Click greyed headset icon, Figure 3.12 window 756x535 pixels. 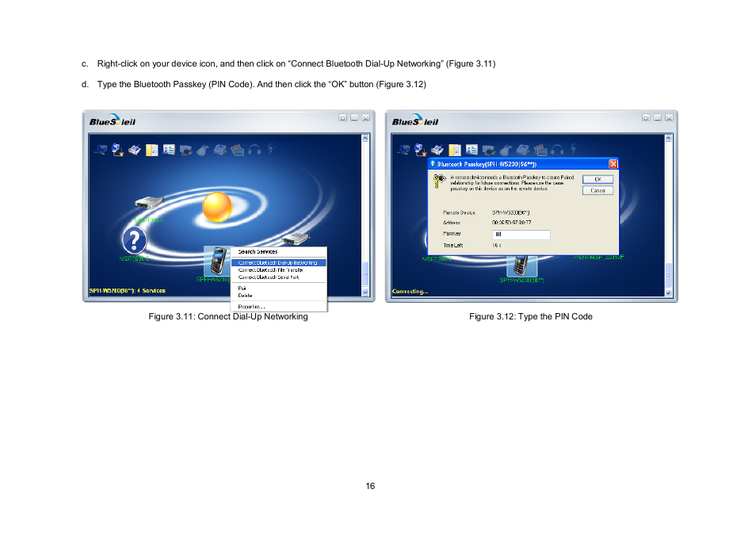(x=575, y=150)
